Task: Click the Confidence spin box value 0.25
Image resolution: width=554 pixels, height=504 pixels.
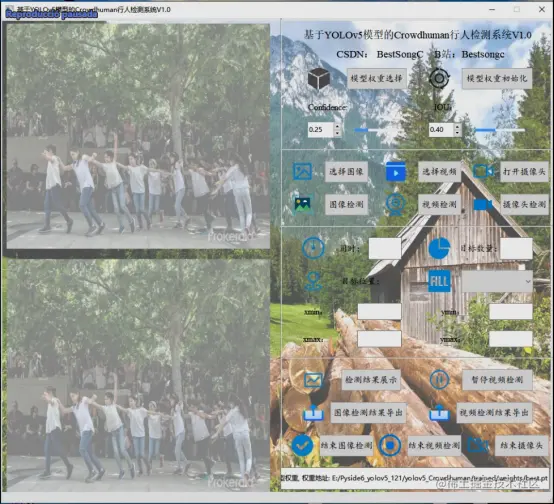Action: click(320, 130)
